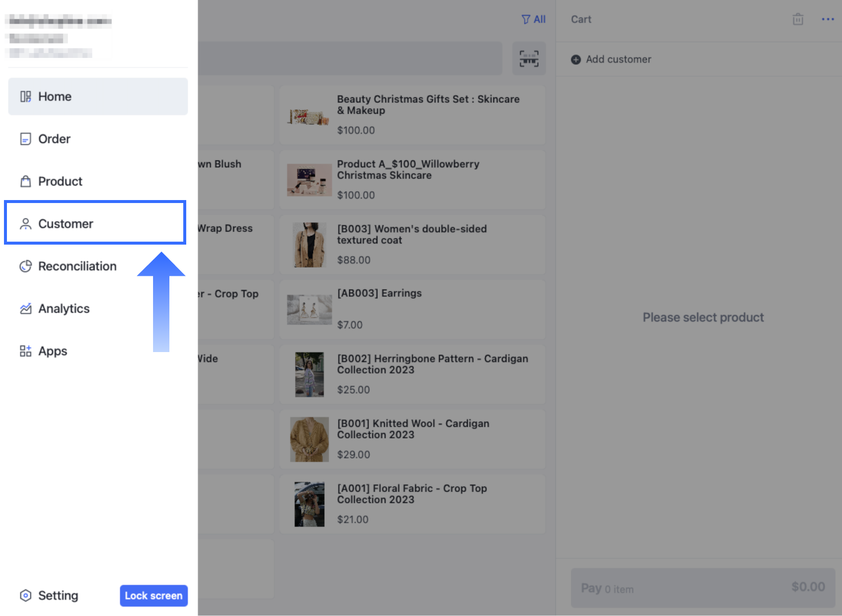The image size is (842, 616).
Task: Click "[AB003] Earrings" product title
Action: (379, 293)
